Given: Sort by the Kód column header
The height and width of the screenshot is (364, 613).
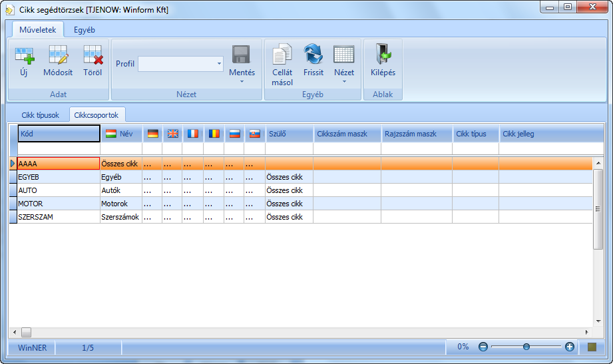Looking at the screenshot, I should pos(59,134).
